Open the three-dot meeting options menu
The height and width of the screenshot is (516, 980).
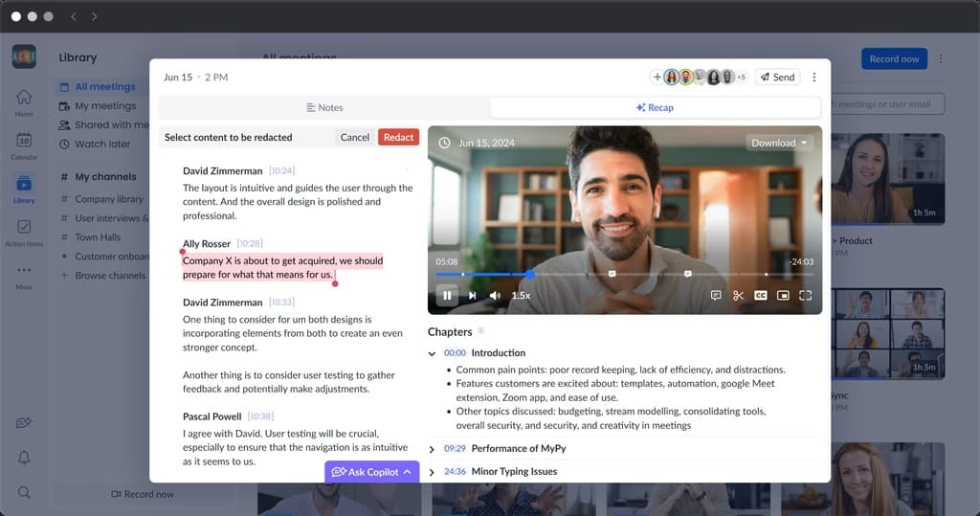click(x=814, y=77)
